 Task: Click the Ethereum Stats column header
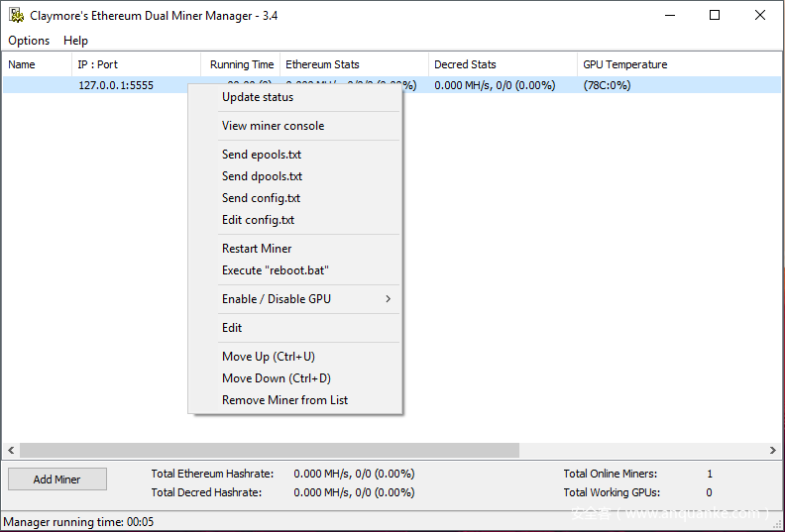(x=322, y=64)
